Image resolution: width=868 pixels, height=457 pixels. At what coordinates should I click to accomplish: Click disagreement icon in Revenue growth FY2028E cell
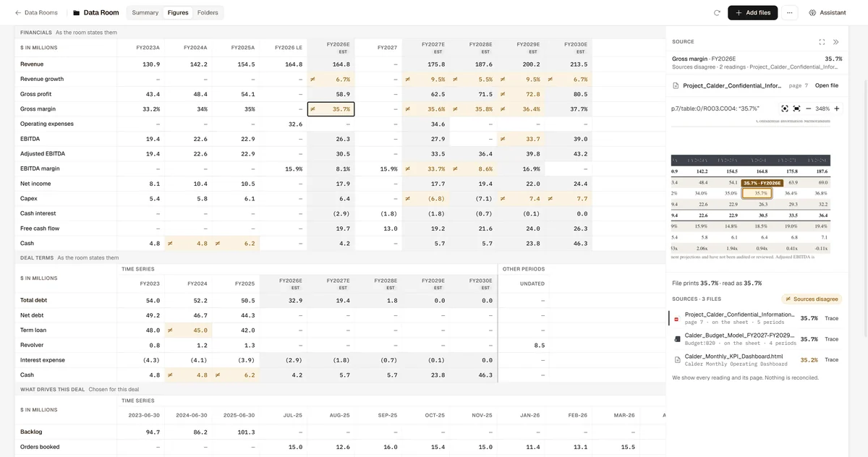pyautogui.click(x=456, y=79)
